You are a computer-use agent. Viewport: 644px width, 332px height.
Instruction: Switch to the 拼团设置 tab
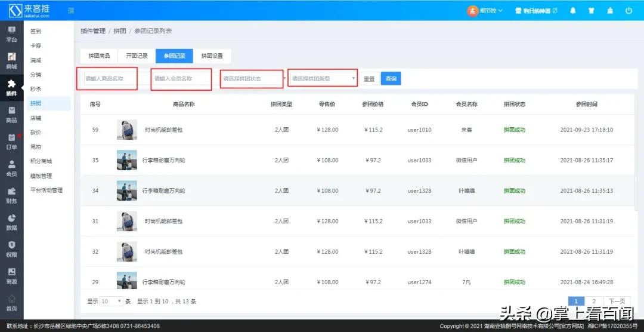coord(212,56)
